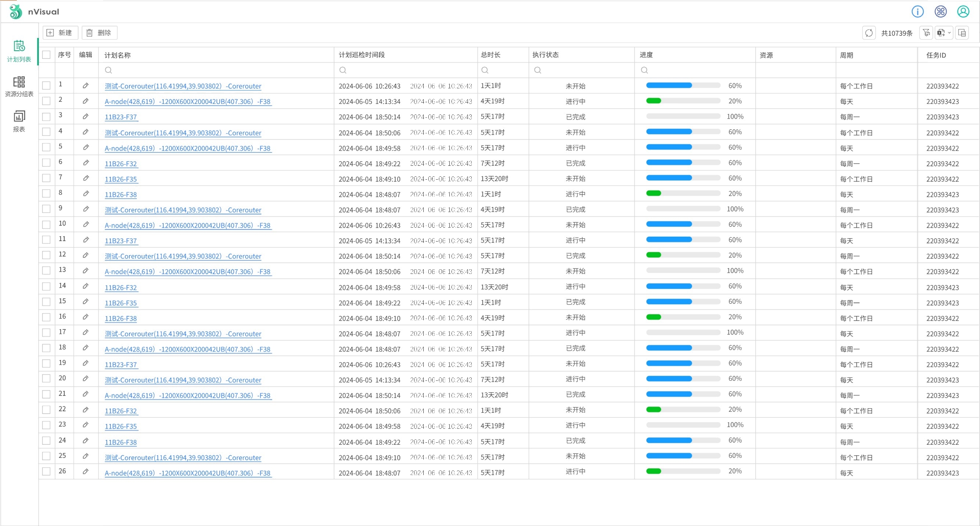Viewport: 980px width, 526px height.
Task: Open the four-petal apps icon in the top bar
Action: pyautogui.click(x=940, y=11)
